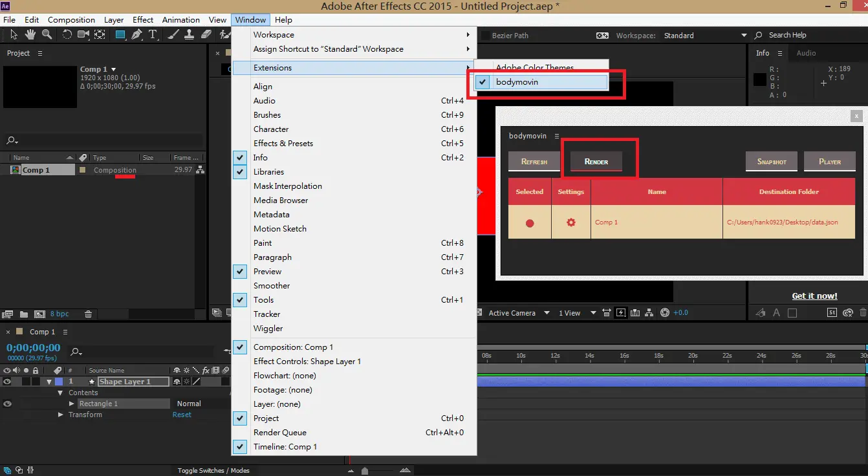Viewport: 868px width, 476px height.
Task: Click Interpret Footage icon in Project panel
Action: click(x=7, y=314)
